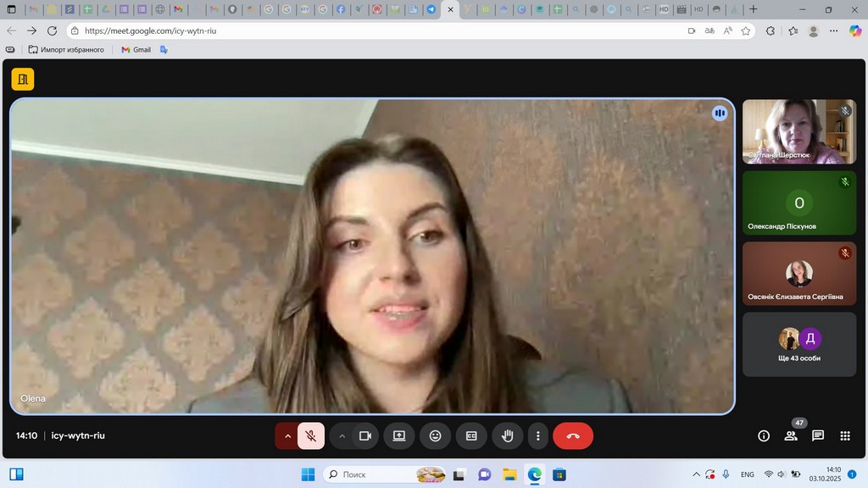Open more options three-dot menu
The image size is (868, 488).
[538, 435]
